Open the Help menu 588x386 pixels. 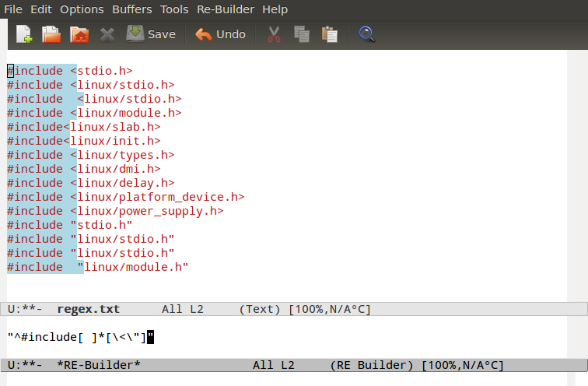pyautogui.click(x=275, y=9)
